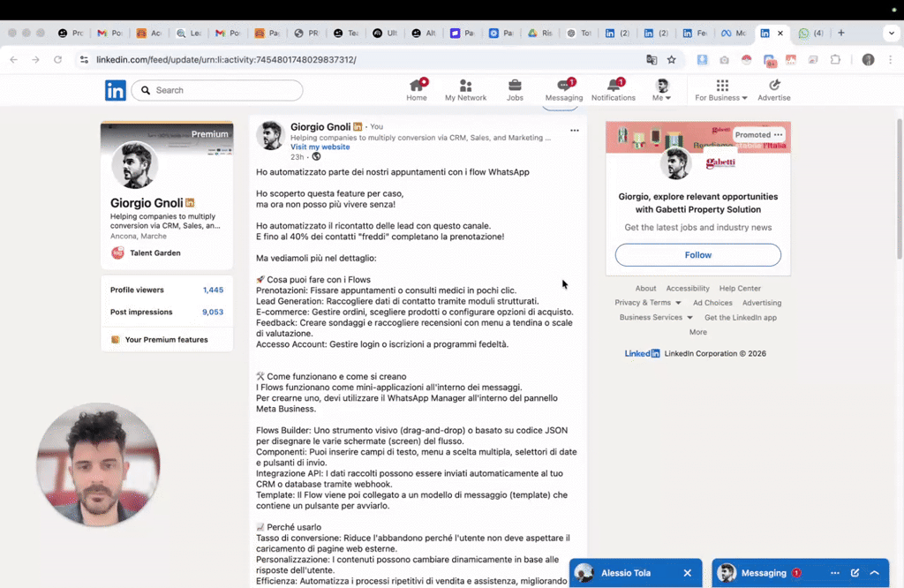Image resolution: width=904 pixels, height=588 pixels.
Task: Open a new browser tab
Action: (841, 33)
